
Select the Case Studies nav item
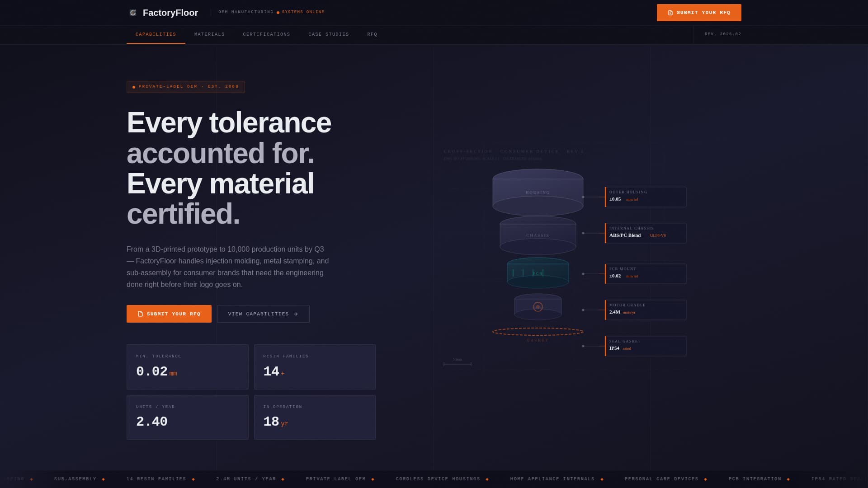click(329, 34)
